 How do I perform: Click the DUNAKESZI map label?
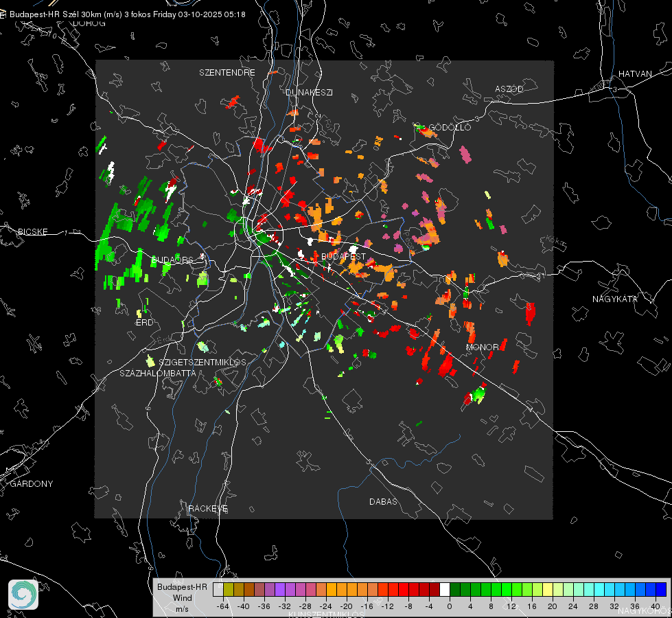(309, 92)
